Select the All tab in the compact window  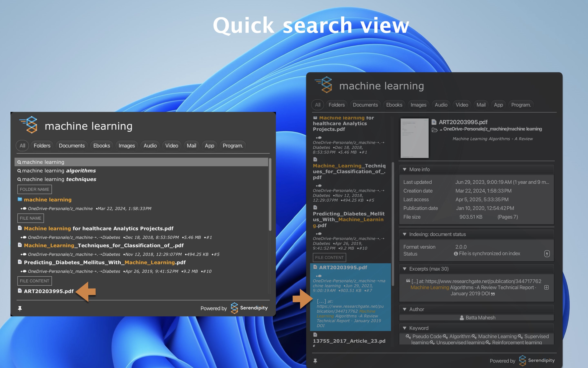coord(22,146)
